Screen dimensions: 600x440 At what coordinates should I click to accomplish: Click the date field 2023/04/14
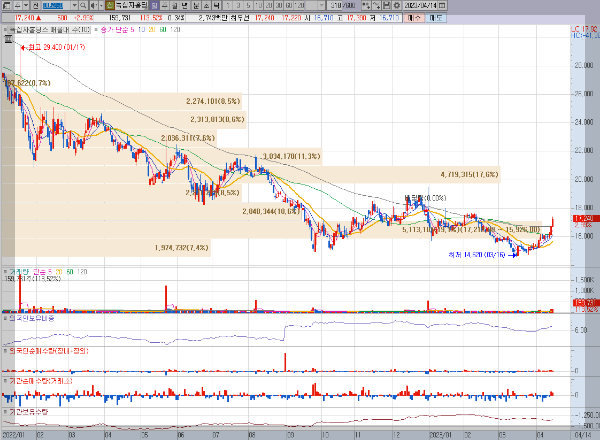pyautogui.click(x=420, y=5)
